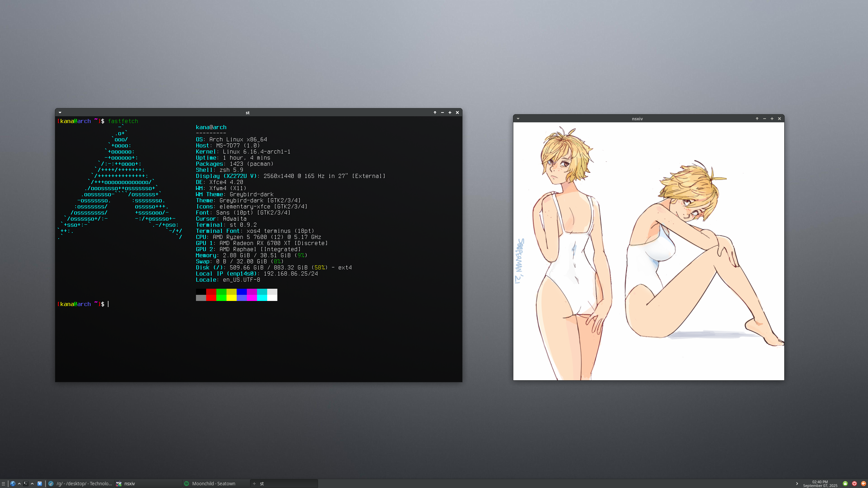868x488 pixels.
Task: Minimize the st terminal window
Action: click(442, 113)
